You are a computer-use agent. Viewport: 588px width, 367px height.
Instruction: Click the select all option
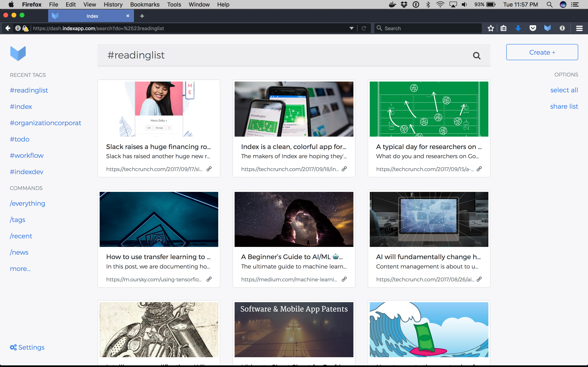[564, 90]
